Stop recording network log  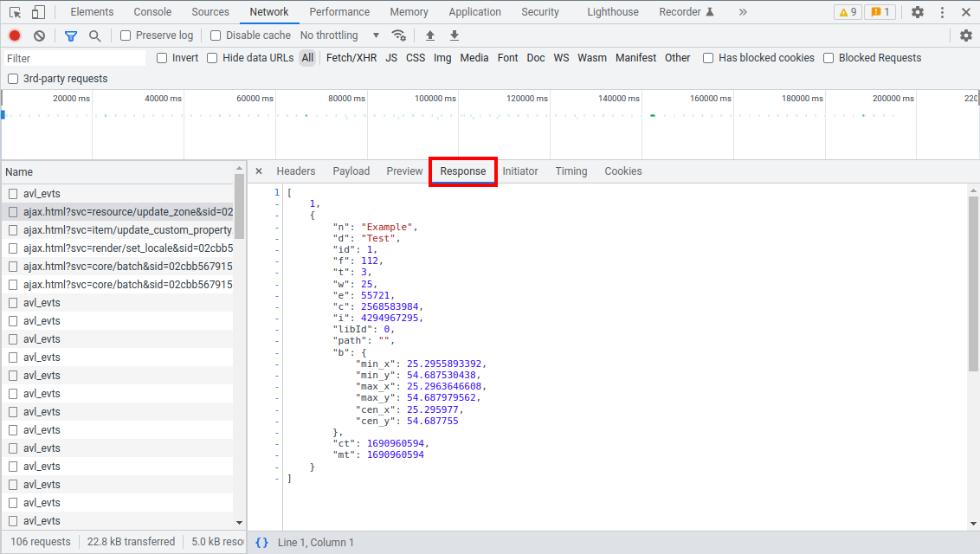click(15, 35)
